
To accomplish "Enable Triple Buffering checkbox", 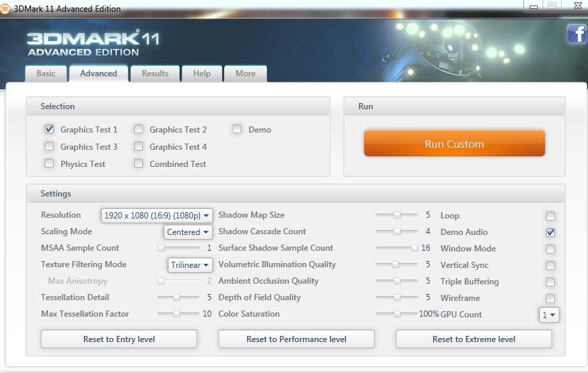I will point(550,282).
